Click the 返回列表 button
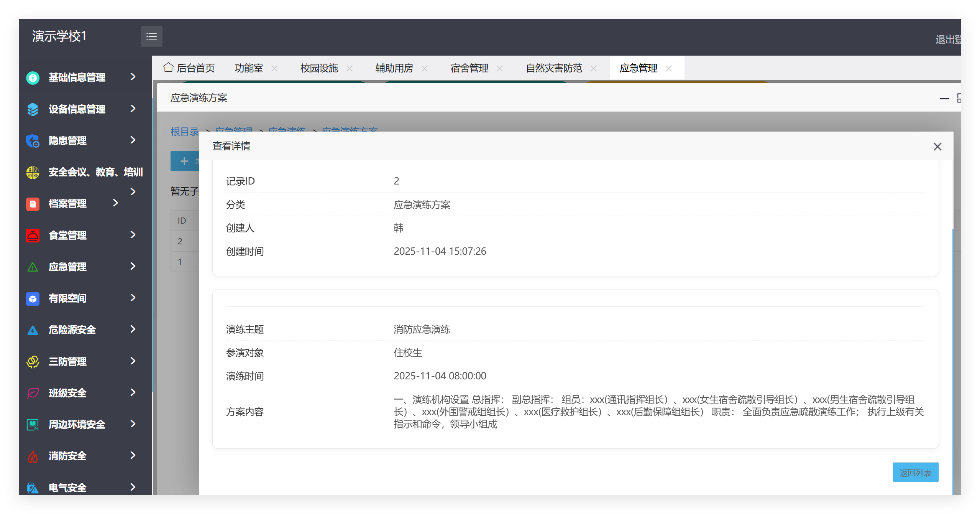Viewport: 980px width, 514px height. (915, 472)
